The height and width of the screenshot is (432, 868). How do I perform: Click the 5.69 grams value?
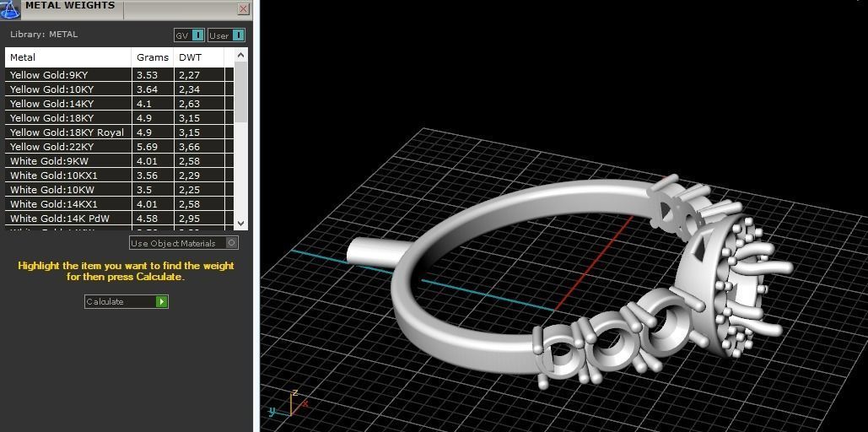click(x=148, y=147)
